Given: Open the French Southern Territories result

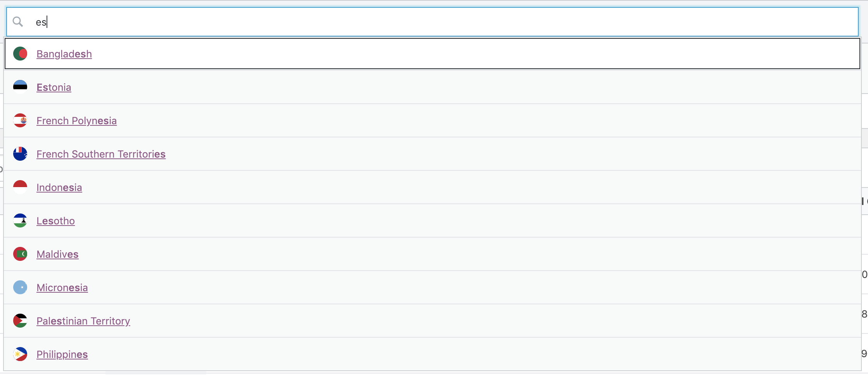Looking at the screenshot, I should [x=101, y=154].
